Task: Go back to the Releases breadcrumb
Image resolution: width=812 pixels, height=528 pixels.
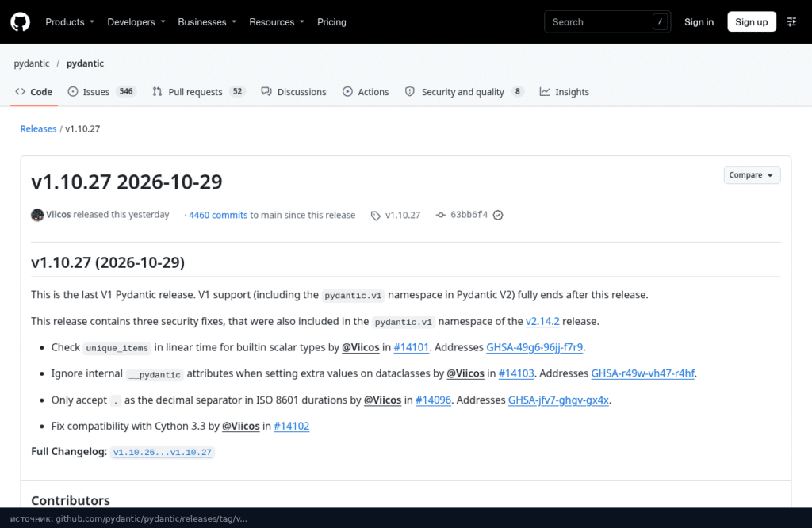Action: click(38, 129)
